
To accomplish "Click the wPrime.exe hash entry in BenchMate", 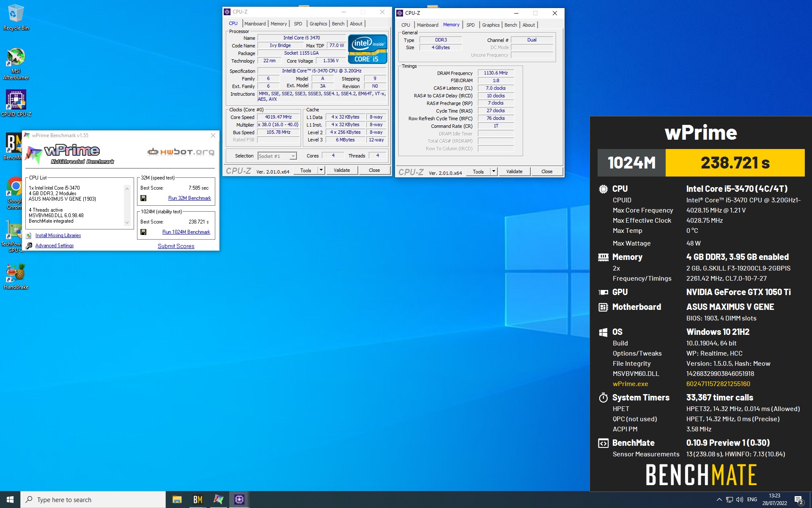I will coord(718,384).
